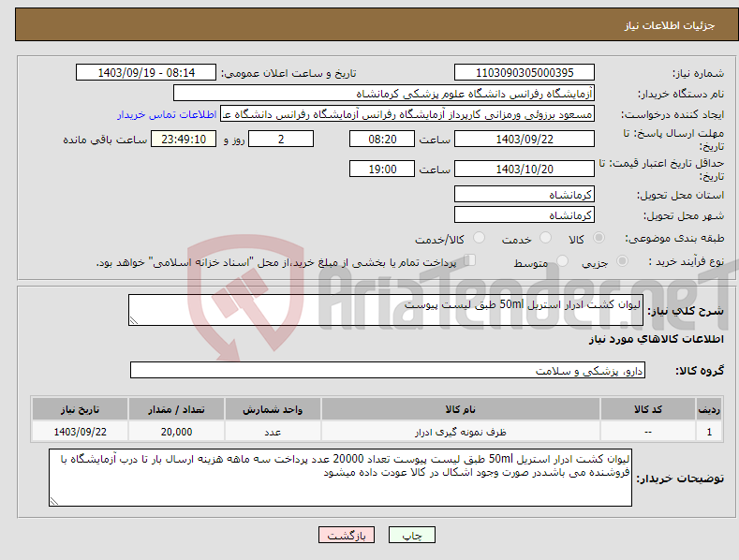Click the resize grip of description textarea
The width and height of the screenshot is (739, 560).
[x=134, y=320]
